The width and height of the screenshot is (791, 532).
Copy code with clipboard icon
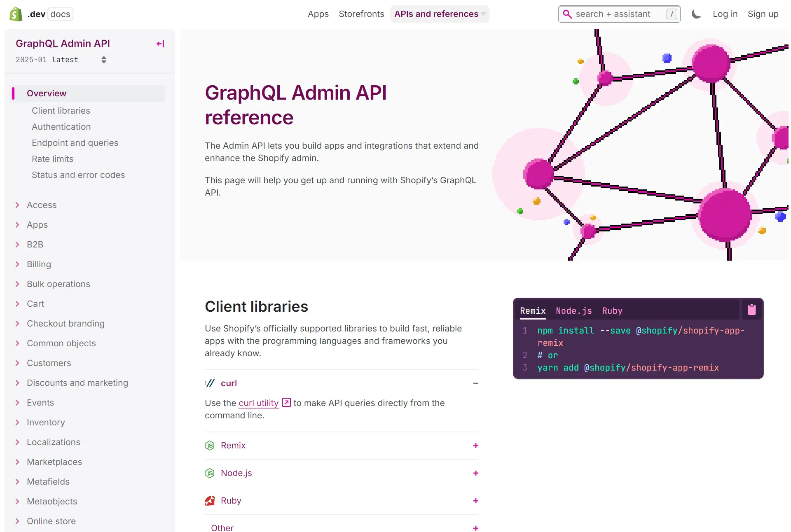coord(751,310)
